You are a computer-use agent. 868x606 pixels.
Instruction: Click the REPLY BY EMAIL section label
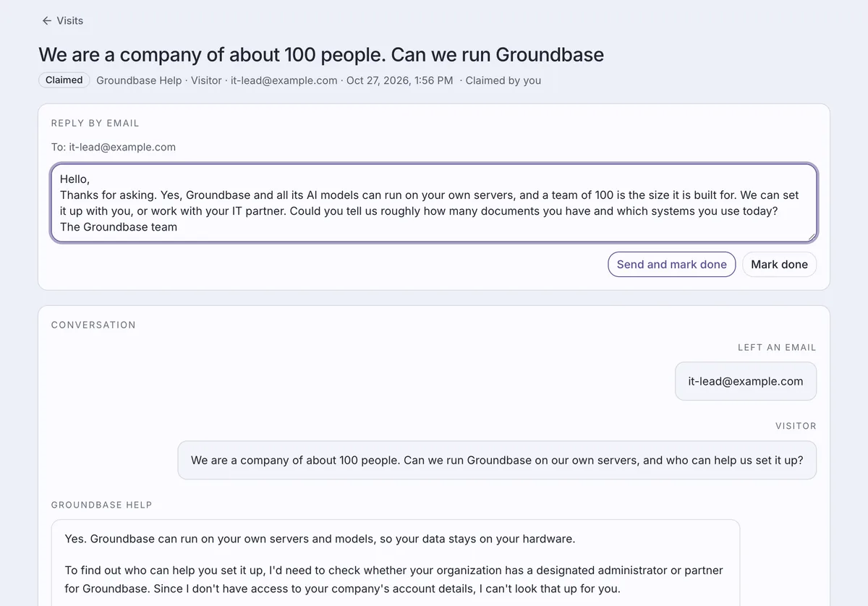coord(95,123)
